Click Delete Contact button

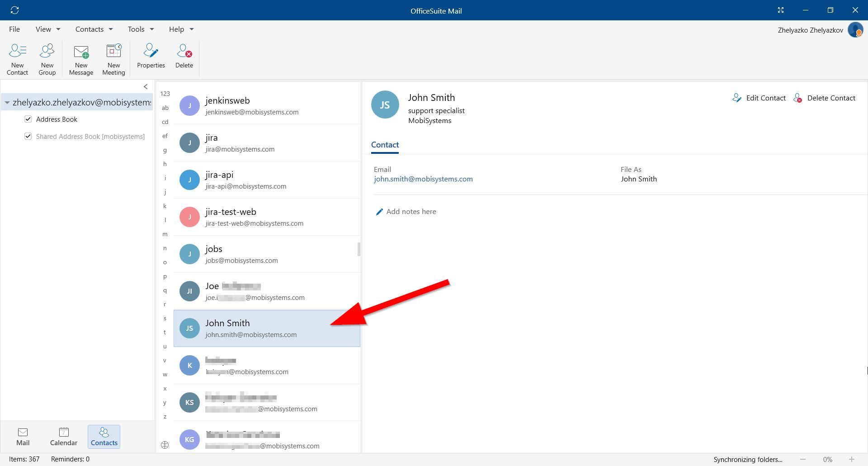click(824, 98)
